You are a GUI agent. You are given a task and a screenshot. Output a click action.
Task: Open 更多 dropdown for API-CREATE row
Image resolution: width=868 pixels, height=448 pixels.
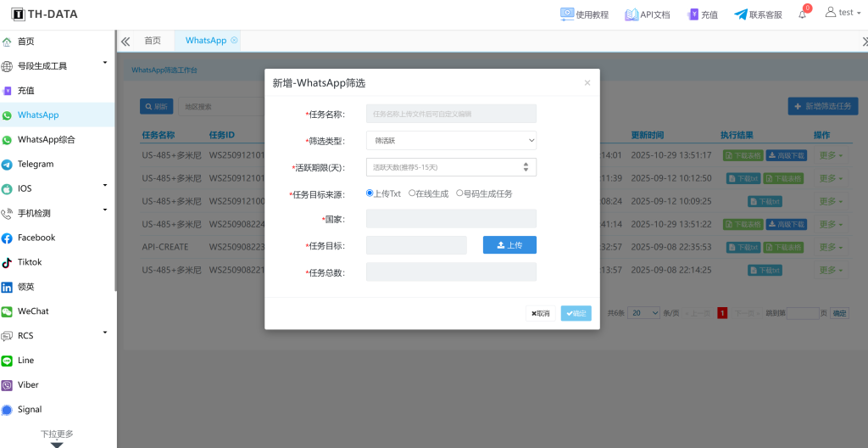click(831, 247)
